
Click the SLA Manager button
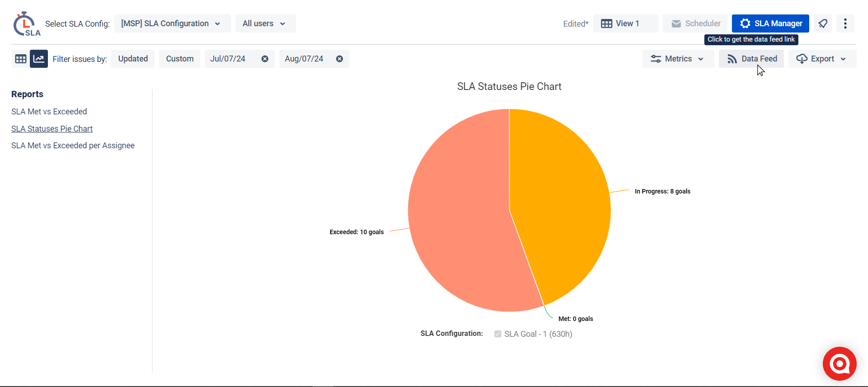click(x=770, y=24)
